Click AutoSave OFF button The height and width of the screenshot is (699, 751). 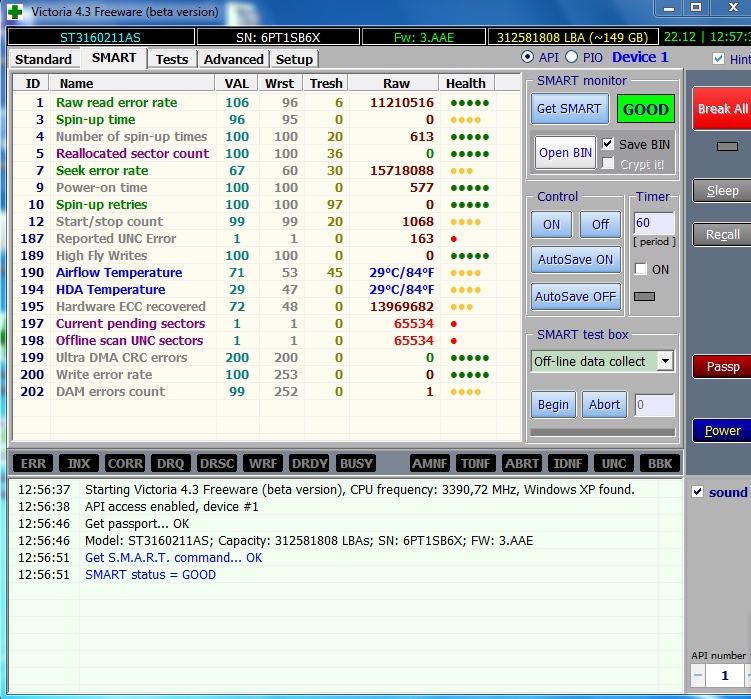pyautogui.click(x=575, y=297)
